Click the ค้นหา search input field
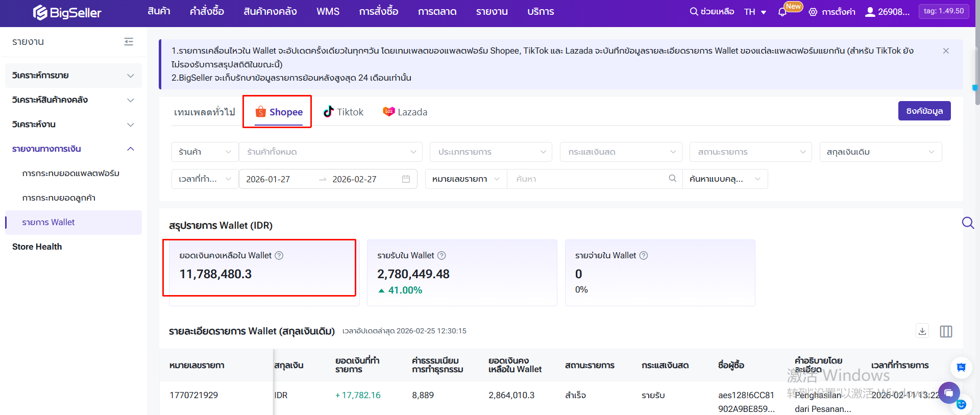The image size is (980, 415). click(x=587, y=179)
